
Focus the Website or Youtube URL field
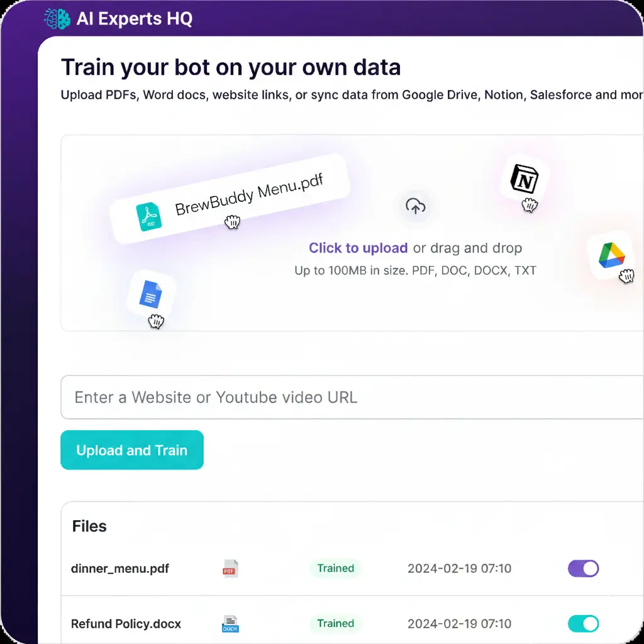(x=352, y=397)
